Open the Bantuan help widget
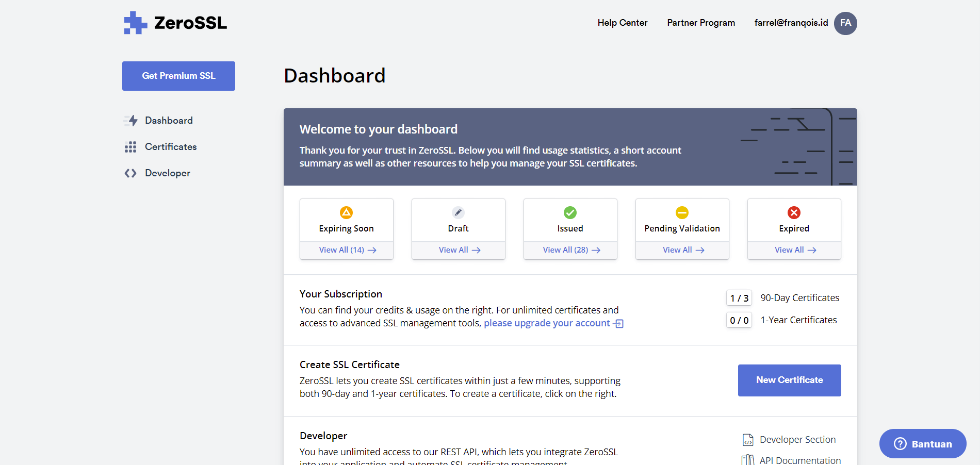The height and width of the screenshot is (465, 980). tap(923, 444)
